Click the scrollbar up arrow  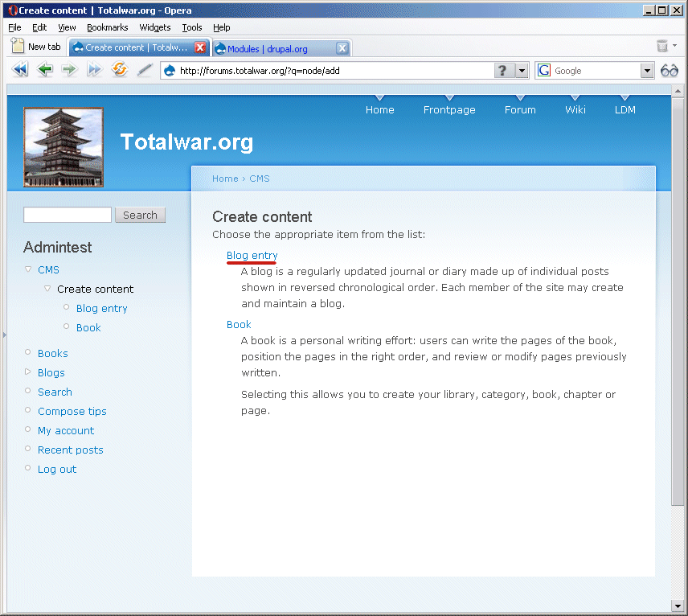tap(678, 92)
